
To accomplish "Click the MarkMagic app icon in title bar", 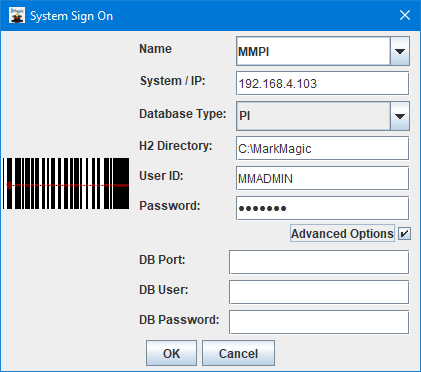I will tap(17, 15).
